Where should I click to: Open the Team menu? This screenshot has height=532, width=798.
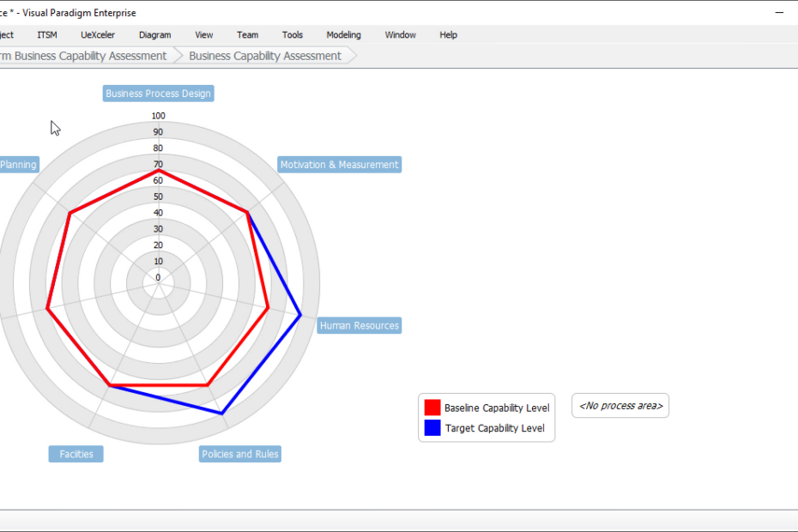click(247, 35)
